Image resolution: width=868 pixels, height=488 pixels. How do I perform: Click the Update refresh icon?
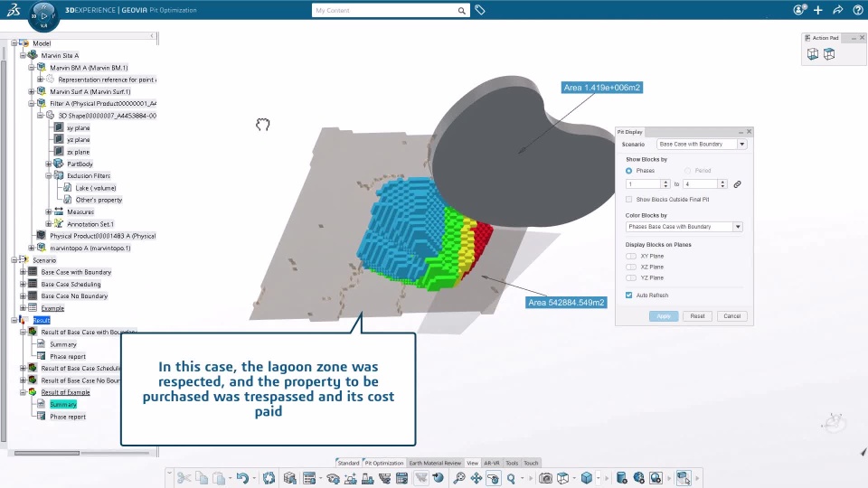(x=269, y=478)
